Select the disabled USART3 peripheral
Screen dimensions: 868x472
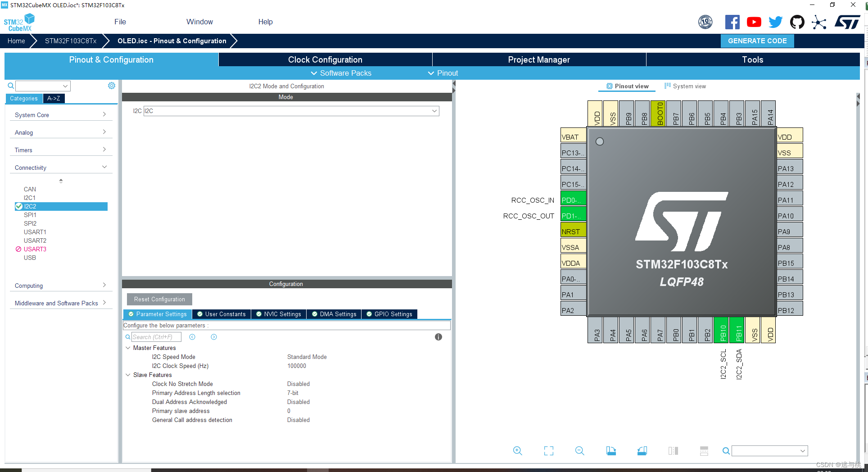pyautogui.click(x=35, y=249)
